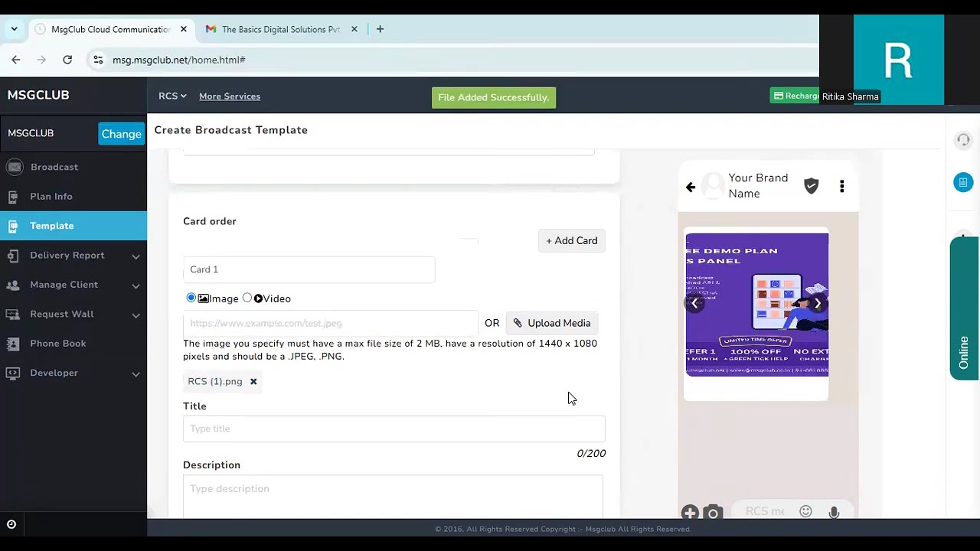This screenshot has width=980, height=551.
Task: Expand the Request Wall submenu arrow
Action: [x=136, y=315]
